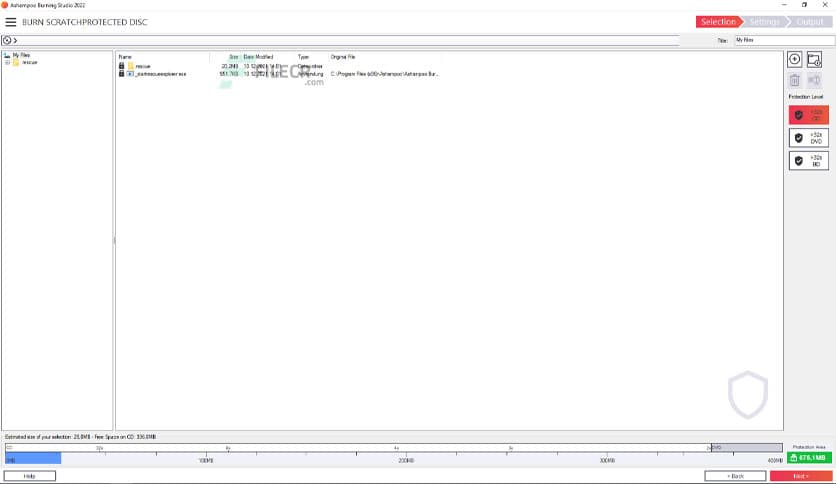This screenshot has width=836, height=484.
Task: Expand the rescue folder tree node
Action: click(7, 62)
